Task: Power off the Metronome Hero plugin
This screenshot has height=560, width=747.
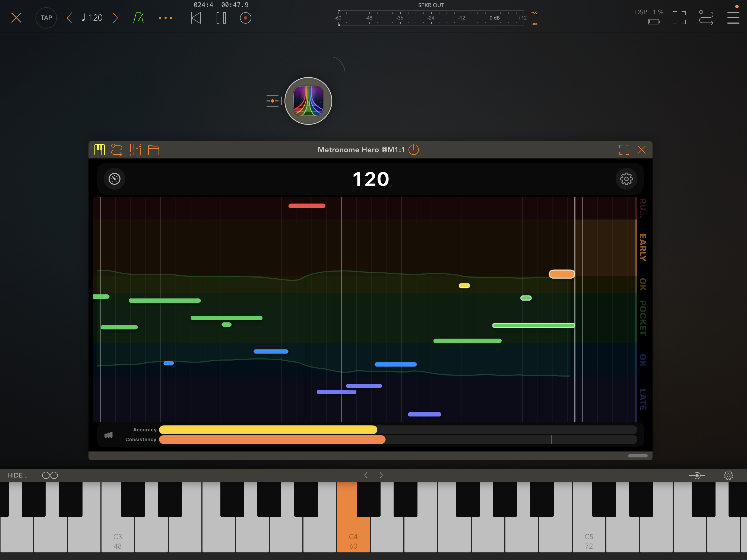Action: (414, 149)
